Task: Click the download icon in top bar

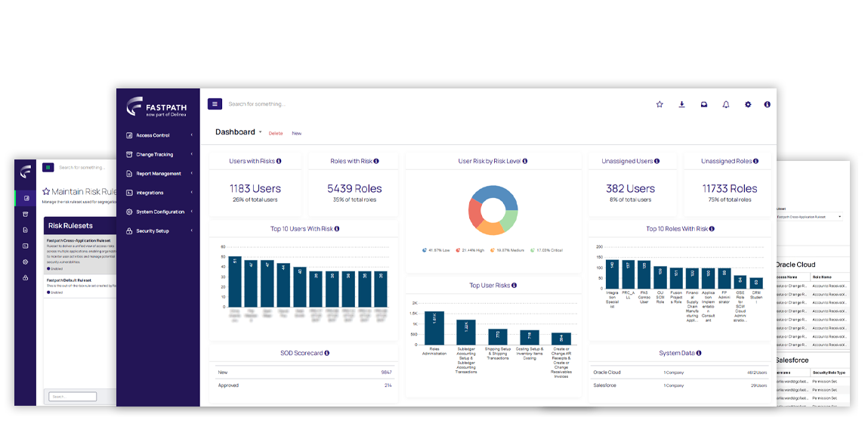Action: (x=681, y=104)
